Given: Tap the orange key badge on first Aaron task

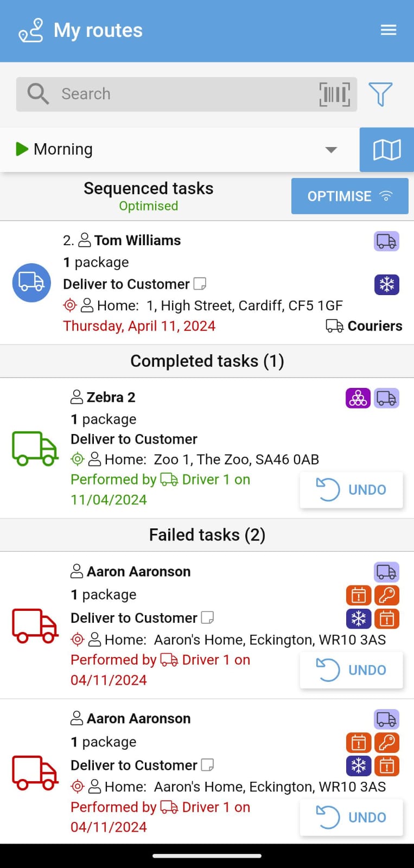Looking at the screenshot, I should (x=387, y=595).
